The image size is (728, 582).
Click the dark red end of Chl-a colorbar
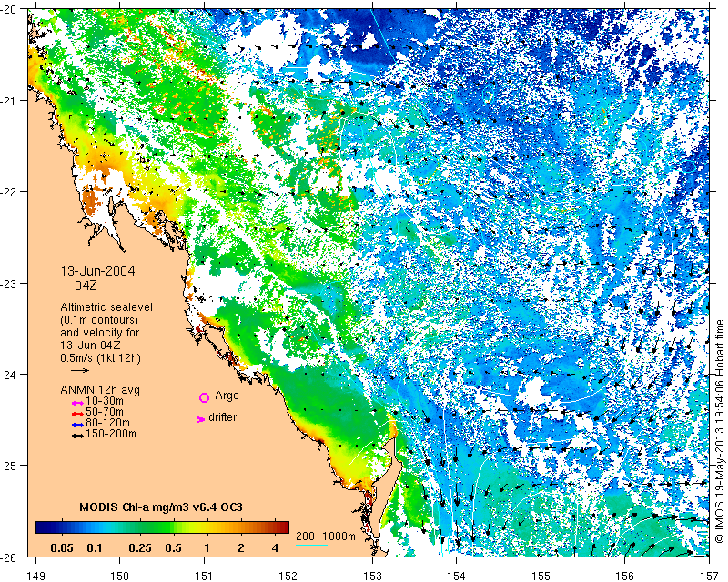(x=283, y=527)
